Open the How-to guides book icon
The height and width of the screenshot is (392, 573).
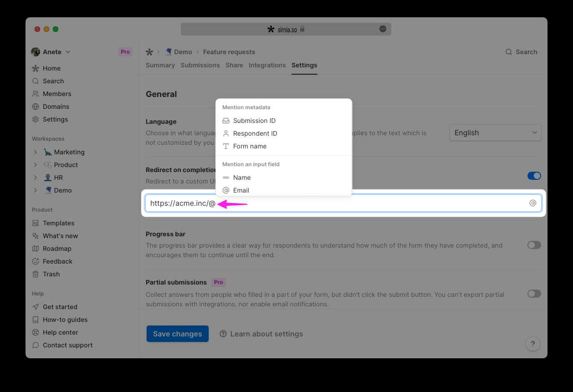pos(36,320)
